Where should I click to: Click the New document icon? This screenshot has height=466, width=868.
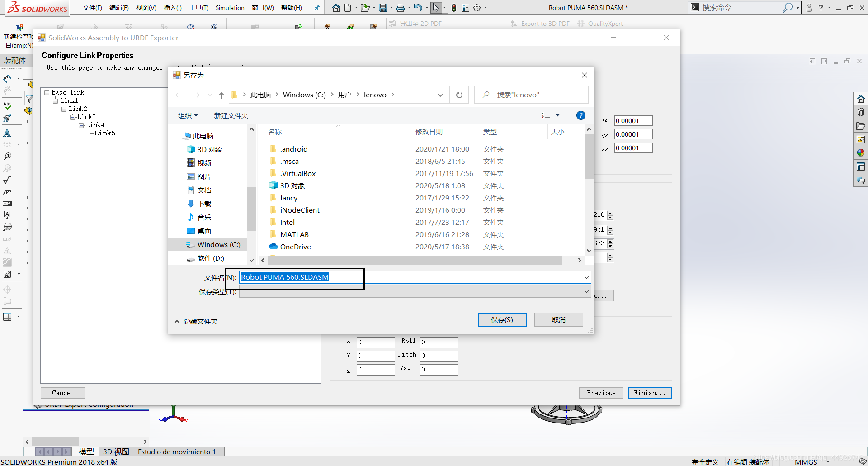pyautogui.click(x=348, y=8)
